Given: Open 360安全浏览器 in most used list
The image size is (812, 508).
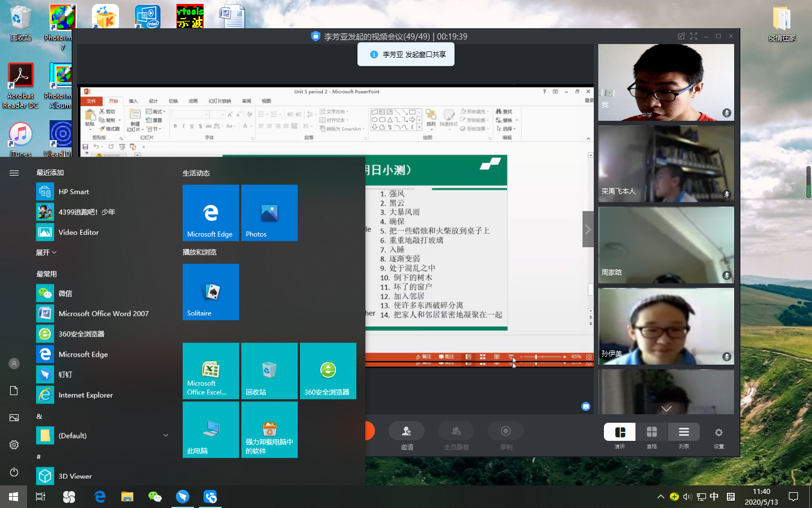Looking at the screenshot, I should [x=103, y=334].
